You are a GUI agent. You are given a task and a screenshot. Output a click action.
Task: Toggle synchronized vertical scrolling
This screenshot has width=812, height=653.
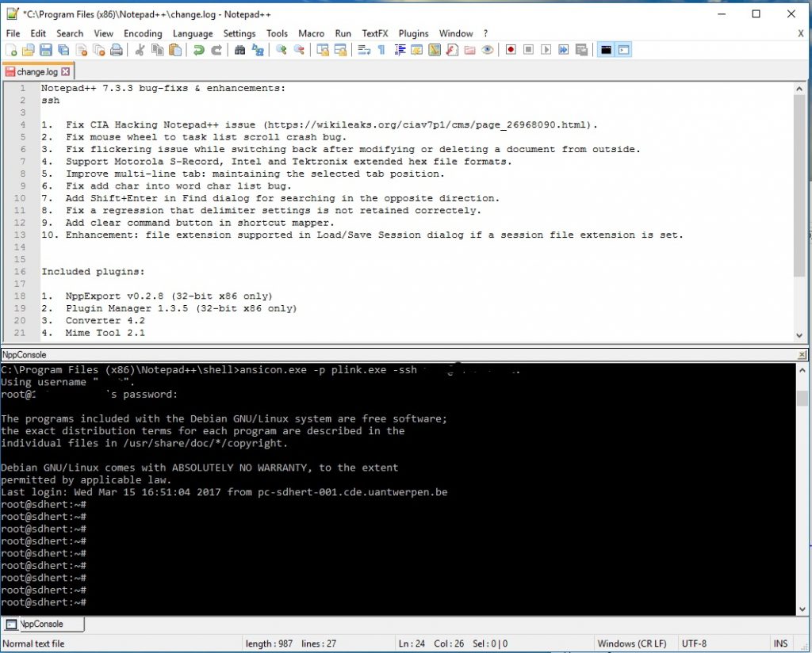pyautogui.click(x=322, y=49)
